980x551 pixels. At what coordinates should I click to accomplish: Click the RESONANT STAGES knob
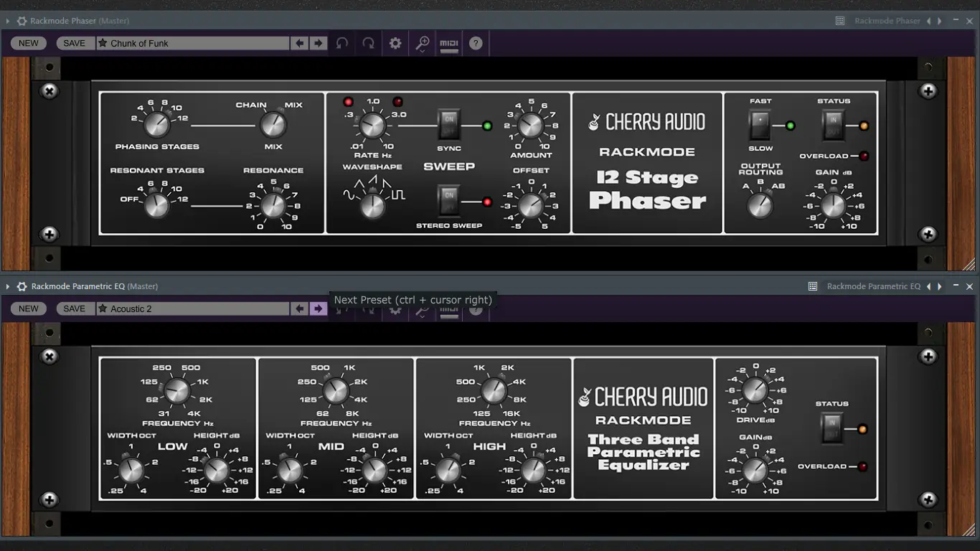coord(156,206)
